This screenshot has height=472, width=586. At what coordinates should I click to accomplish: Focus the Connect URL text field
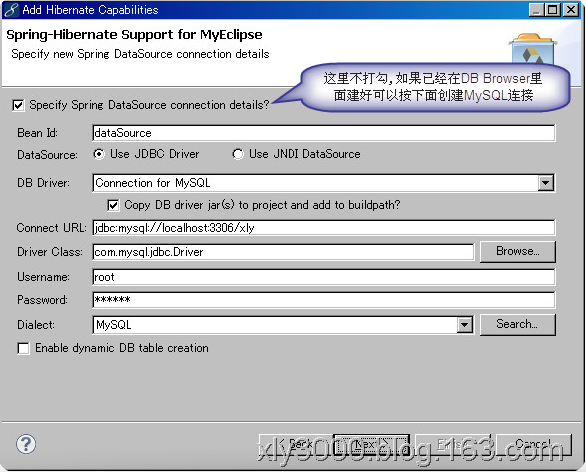[323, 228]
